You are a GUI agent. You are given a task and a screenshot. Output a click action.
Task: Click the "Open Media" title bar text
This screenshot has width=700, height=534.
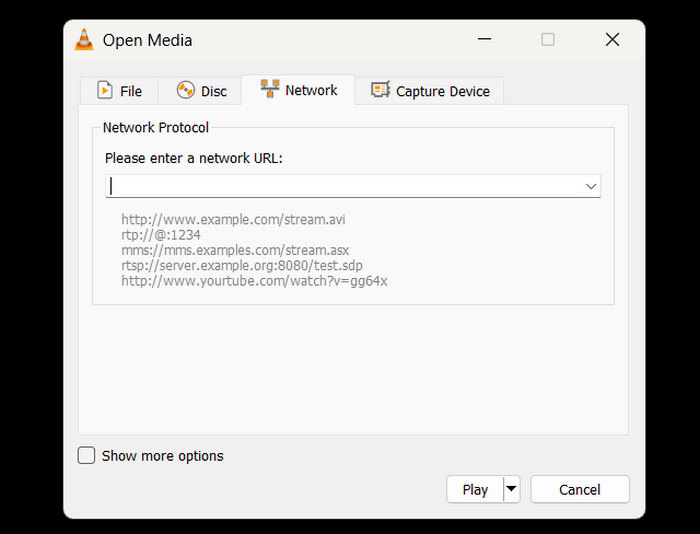tap(147, 40)
